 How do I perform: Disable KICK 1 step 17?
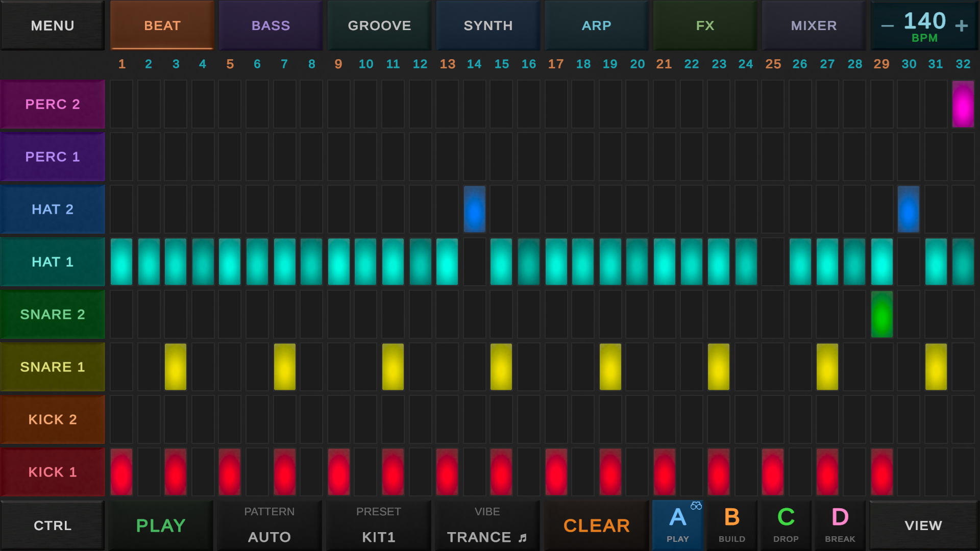tap(556, 472)
